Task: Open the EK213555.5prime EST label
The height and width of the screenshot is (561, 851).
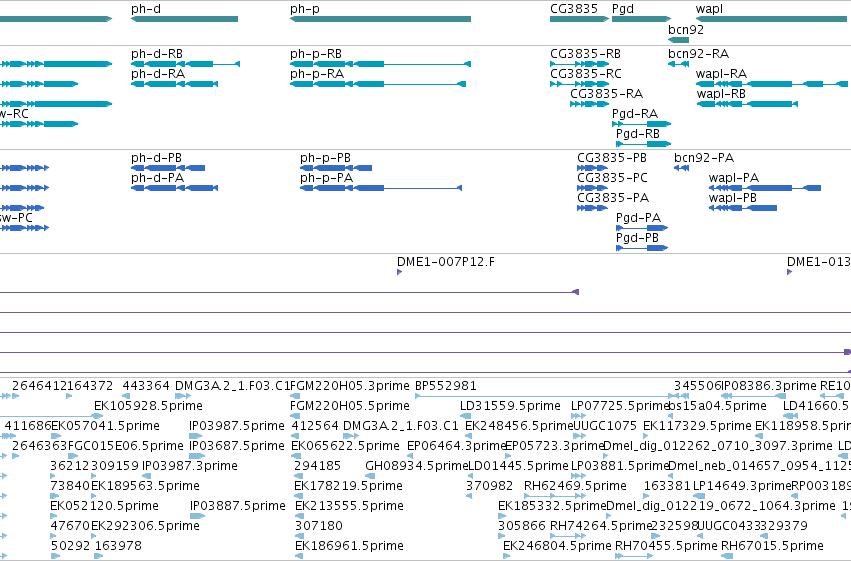Action: pos(350,506)
